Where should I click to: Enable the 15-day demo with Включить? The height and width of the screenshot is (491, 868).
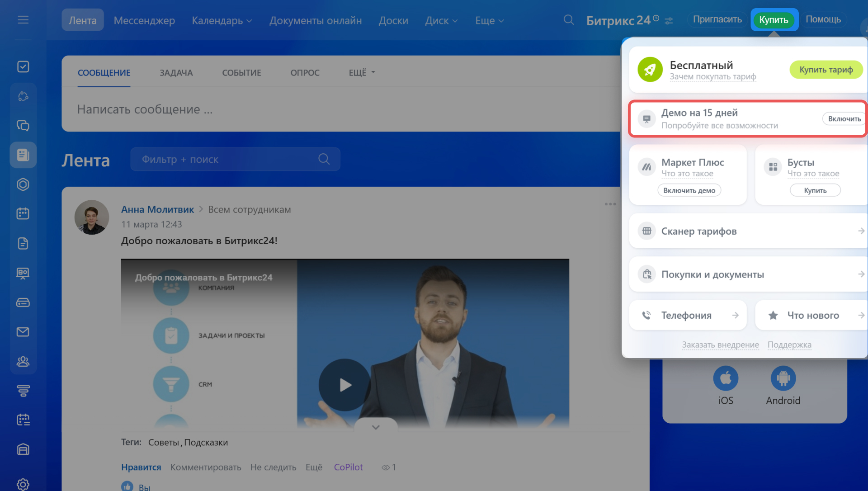[x=844, y=118]
